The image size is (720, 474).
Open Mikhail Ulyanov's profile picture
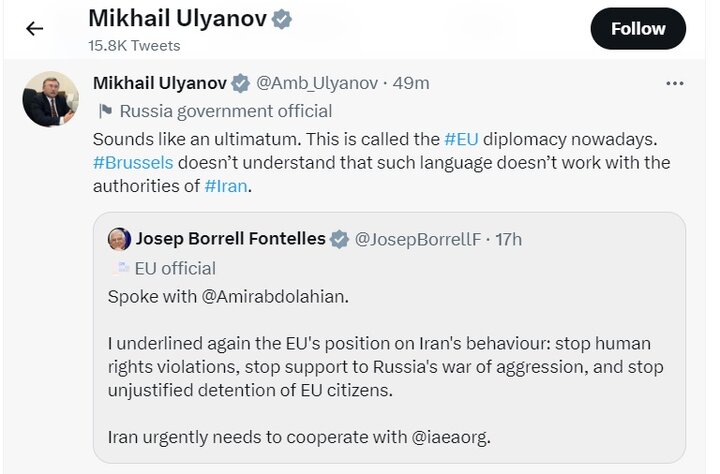(x=50, y=99)
